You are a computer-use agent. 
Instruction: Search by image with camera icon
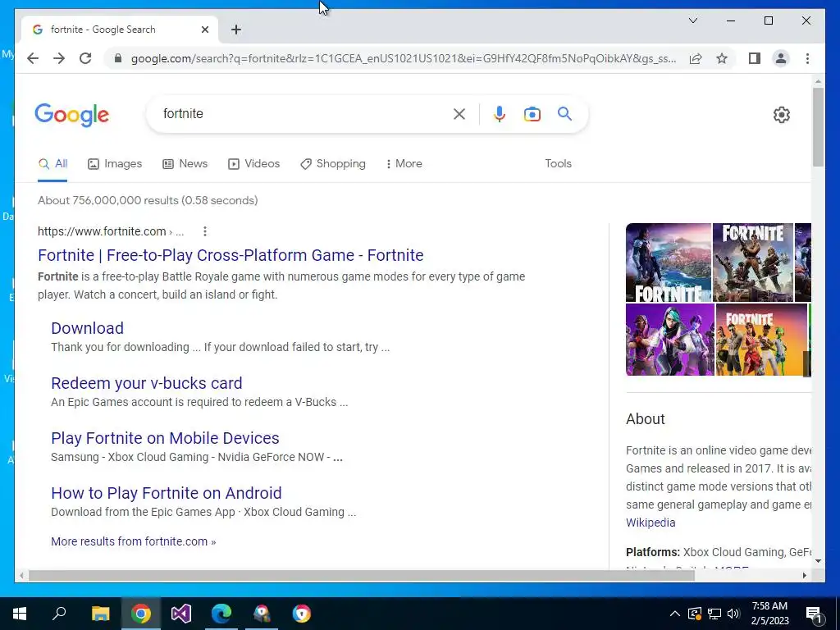[532, 113]
